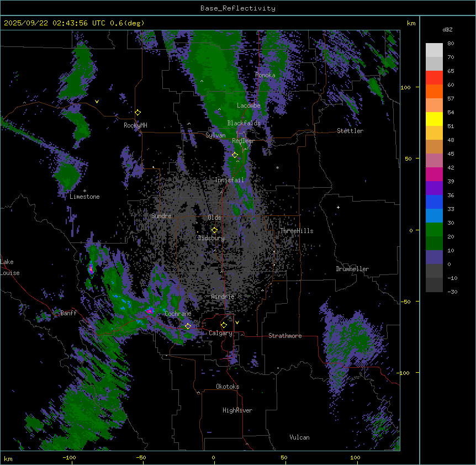Select the Strathmore label on the map
This screenshot has height=465, width=476.
pos(285,336)
